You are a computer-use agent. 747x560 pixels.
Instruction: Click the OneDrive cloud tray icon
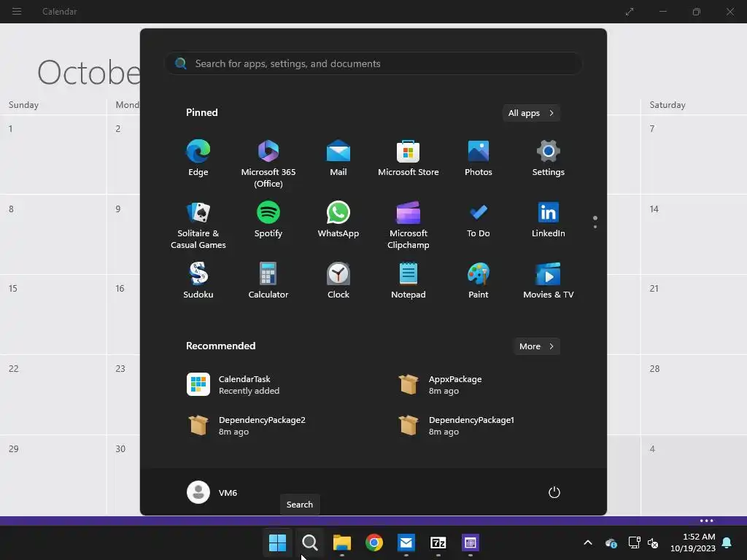611,542
